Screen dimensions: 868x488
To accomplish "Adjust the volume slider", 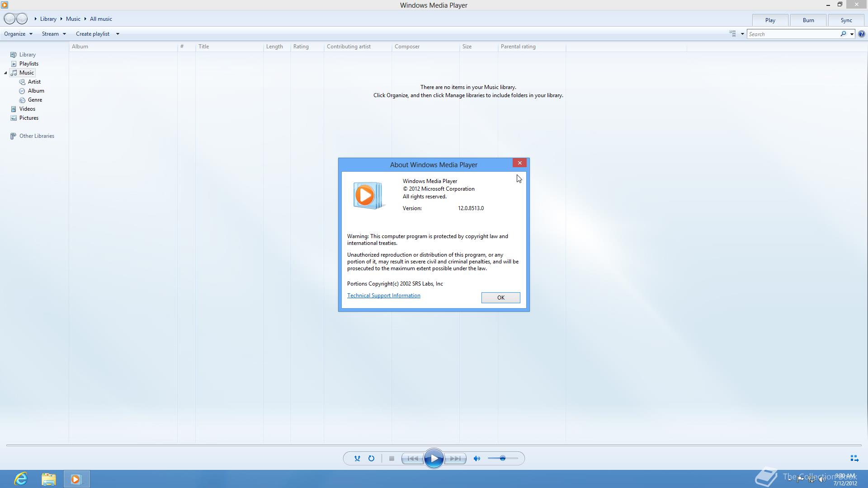I will [x=503, y=459].
